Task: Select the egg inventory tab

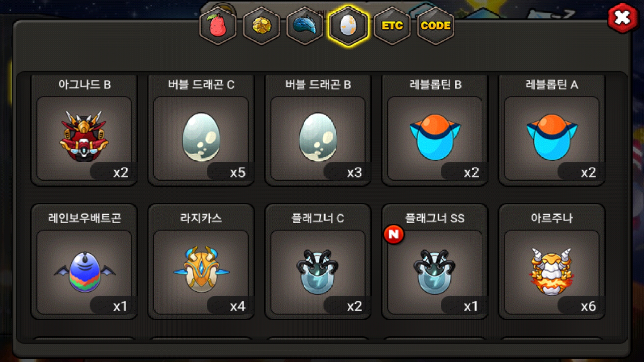Action: point(348,26)
